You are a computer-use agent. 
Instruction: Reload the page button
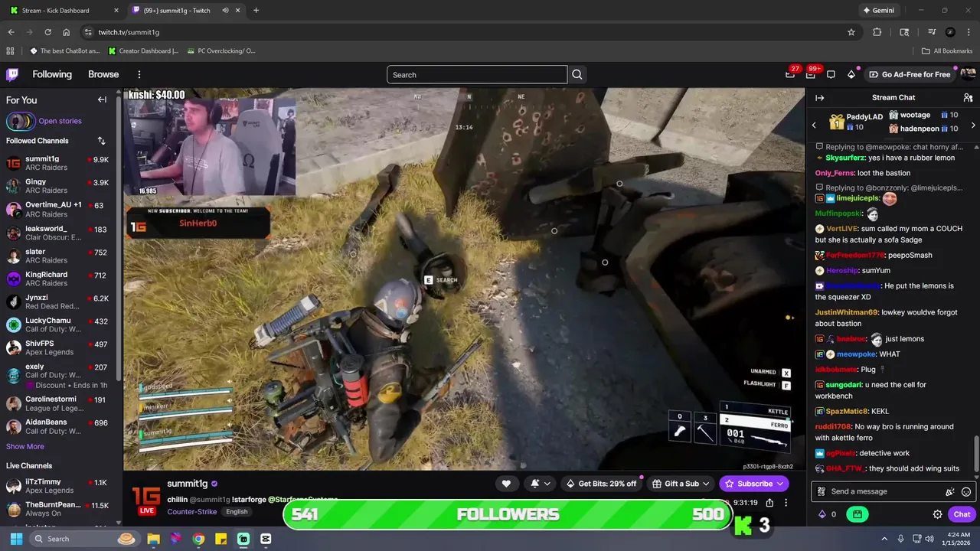[x=47, y=32]
